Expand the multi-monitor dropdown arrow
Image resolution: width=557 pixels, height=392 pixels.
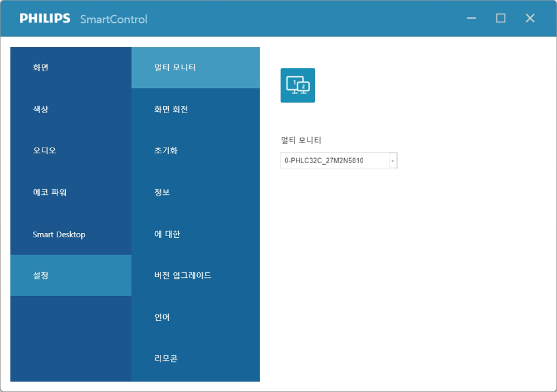point(393,161)
